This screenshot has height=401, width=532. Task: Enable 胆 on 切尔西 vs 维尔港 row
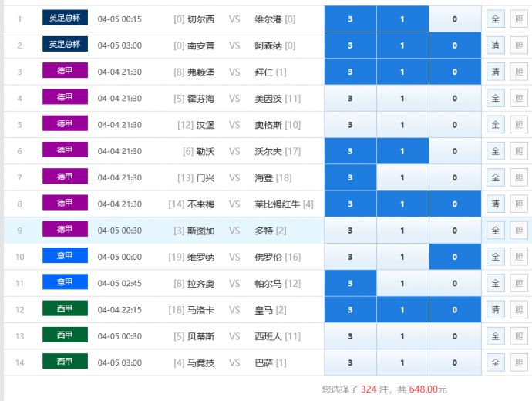(x=518, y=19)
